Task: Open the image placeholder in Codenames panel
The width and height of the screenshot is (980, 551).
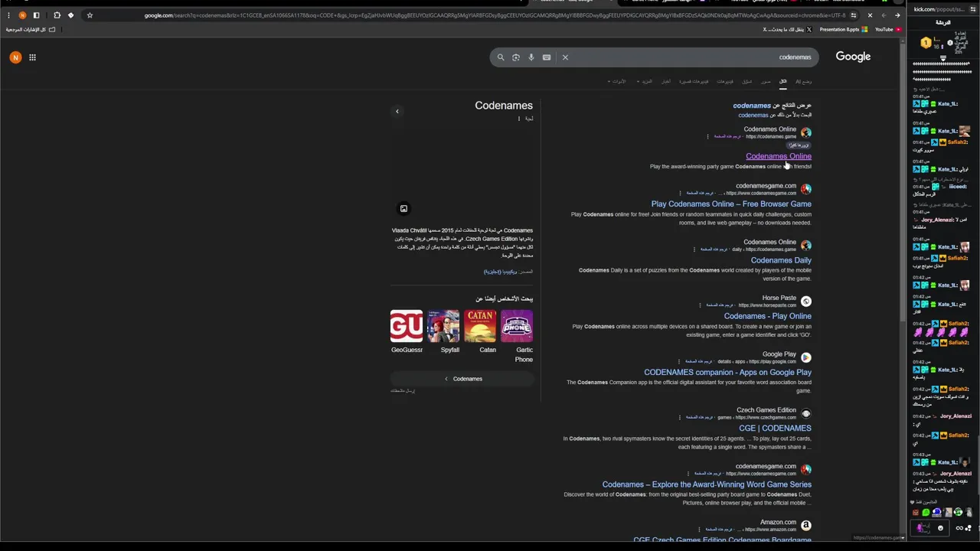Action: click(x=403, y=209)
